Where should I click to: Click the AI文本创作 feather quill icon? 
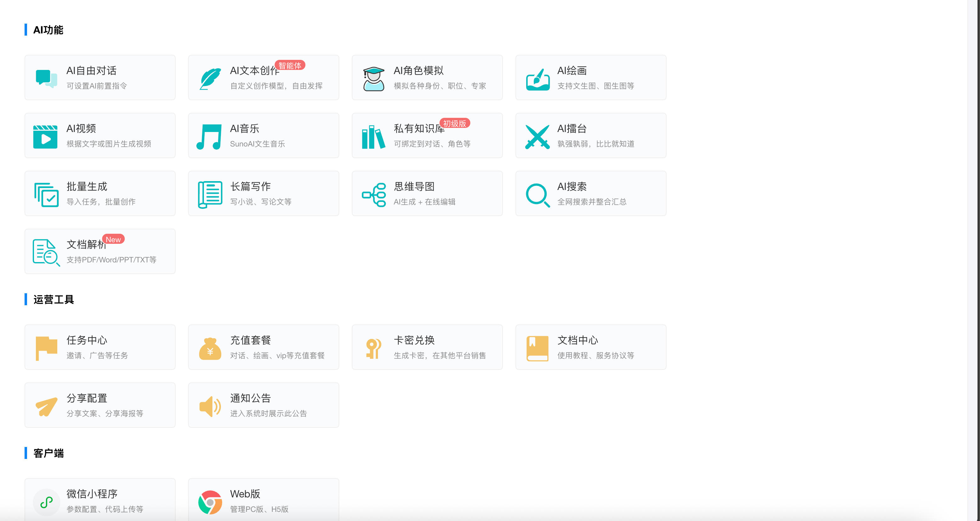210,79
